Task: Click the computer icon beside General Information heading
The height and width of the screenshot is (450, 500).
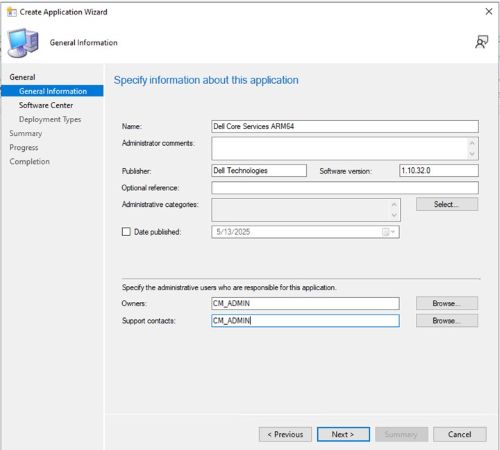Action: (23, 43)
